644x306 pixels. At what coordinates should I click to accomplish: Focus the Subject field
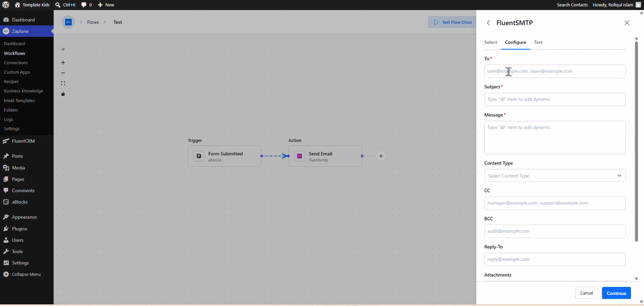[x=555, y=99]
